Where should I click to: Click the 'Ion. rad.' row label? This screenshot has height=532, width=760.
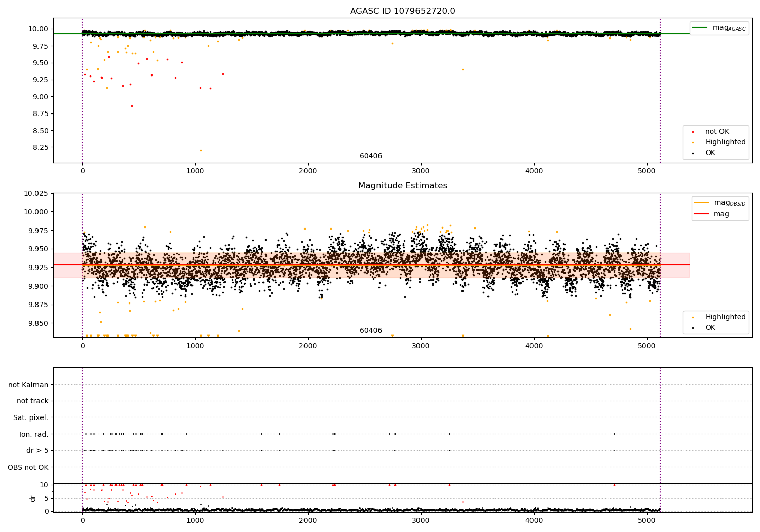tap(34, 434)
